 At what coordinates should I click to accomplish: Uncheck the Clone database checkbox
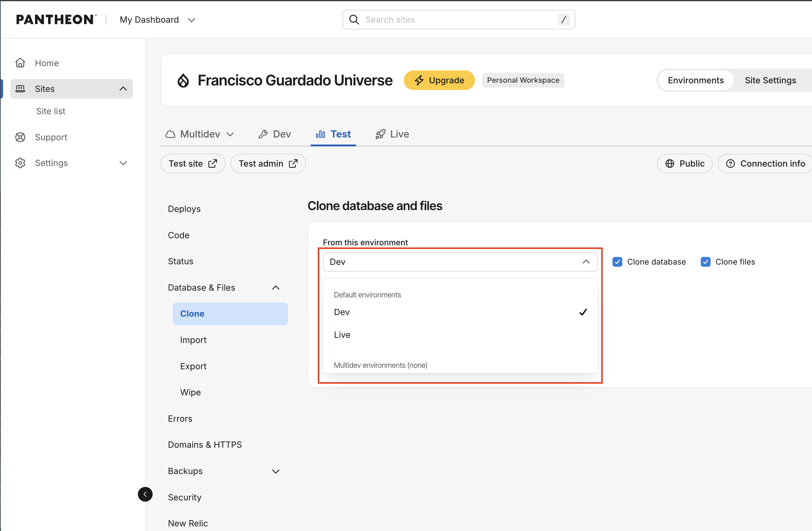[x=617, y=262]
